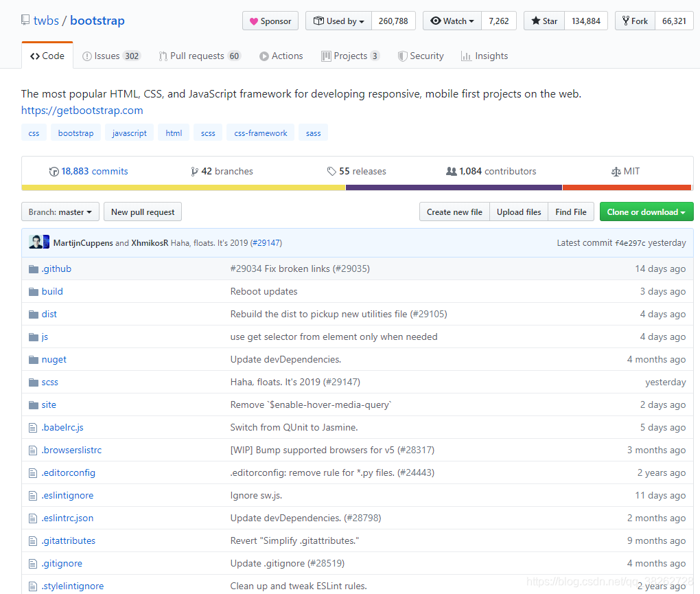Image resolution: width=700 pixels, height=594 pixels.
Task: Click the .gitignore file icon
Action: (32, 564)
